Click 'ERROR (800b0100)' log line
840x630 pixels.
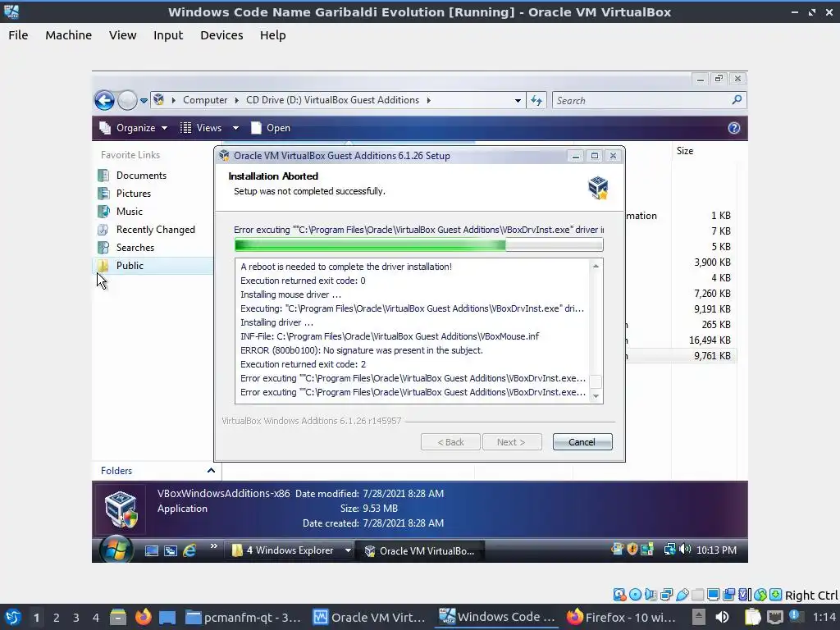(362, 350)
